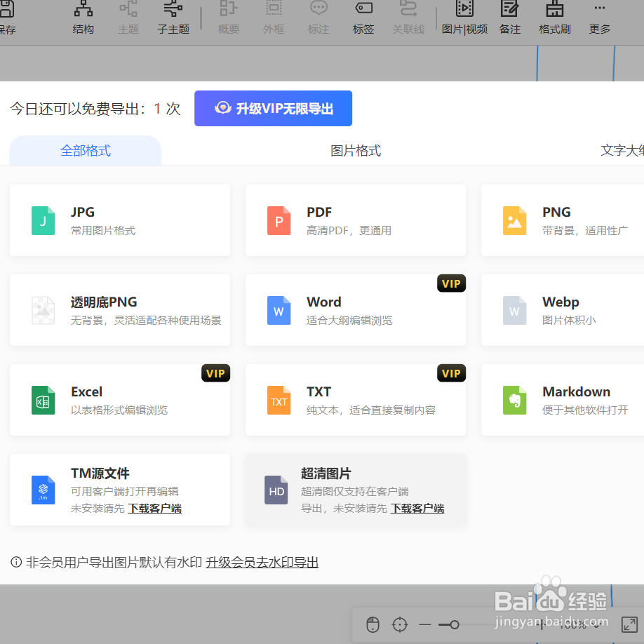Viewport: 644px width, 644px height.
Task: Zoom out with the minus button
Action: (x=425, y=624)
